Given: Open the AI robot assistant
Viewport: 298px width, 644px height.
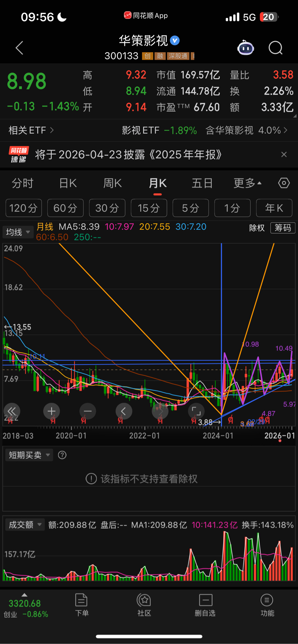Looking at the screenshot, I should 246,48.
